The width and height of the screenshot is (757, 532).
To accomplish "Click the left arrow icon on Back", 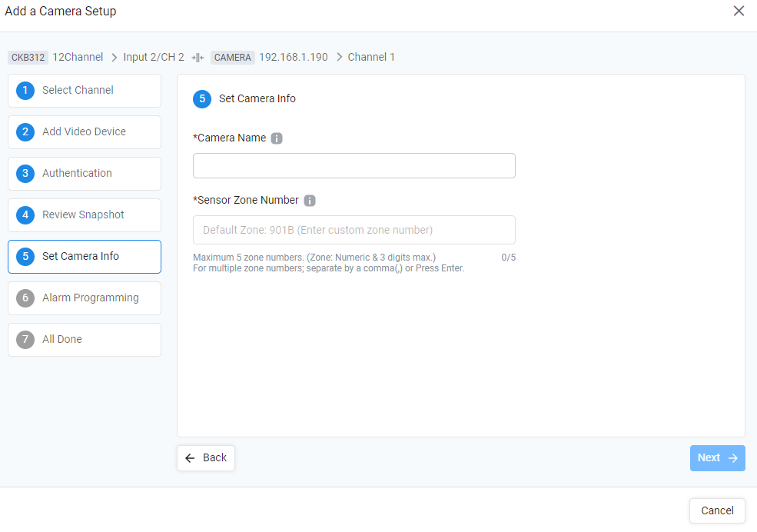I will tap(191, 458).
